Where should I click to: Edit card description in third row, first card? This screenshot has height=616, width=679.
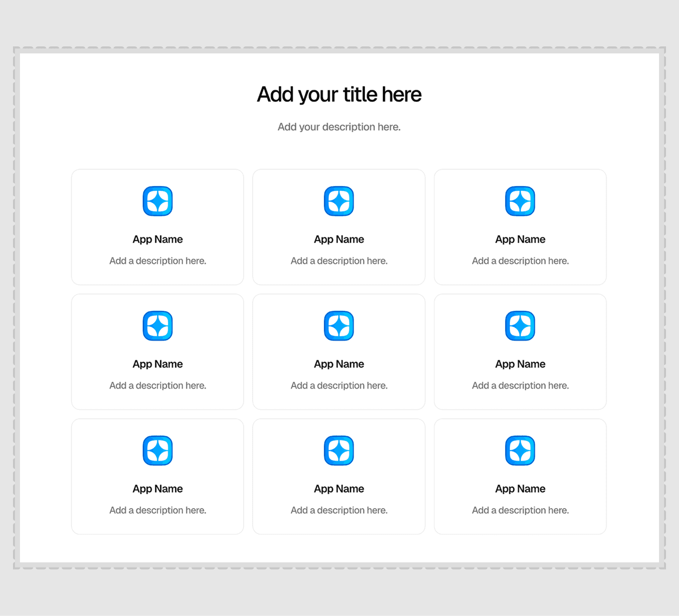158,510
